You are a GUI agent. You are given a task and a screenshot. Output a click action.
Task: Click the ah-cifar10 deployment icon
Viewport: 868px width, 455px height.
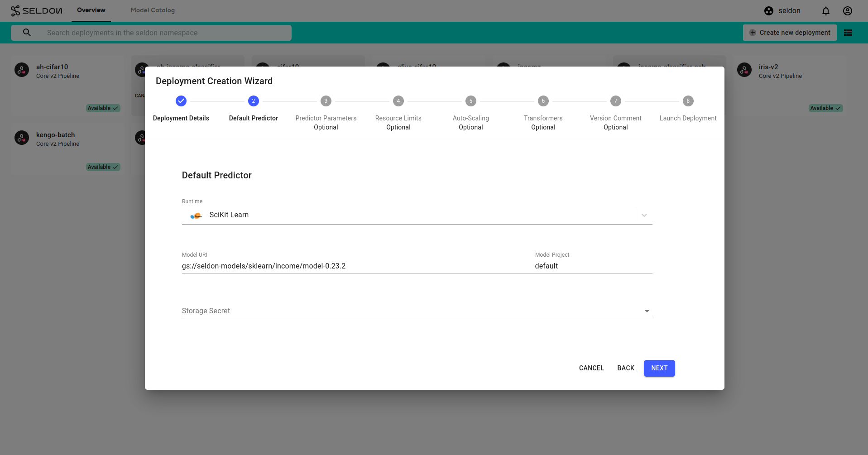click(22, 70)
